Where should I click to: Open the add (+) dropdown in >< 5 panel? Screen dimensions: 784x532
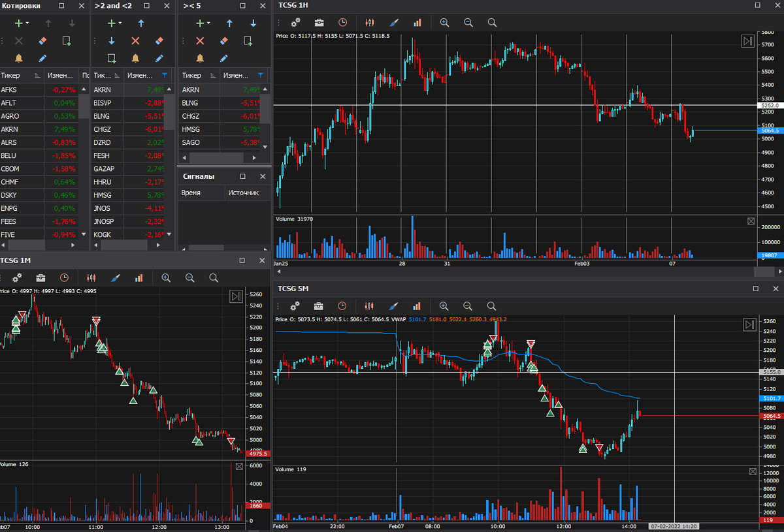(x=203, y=23)
